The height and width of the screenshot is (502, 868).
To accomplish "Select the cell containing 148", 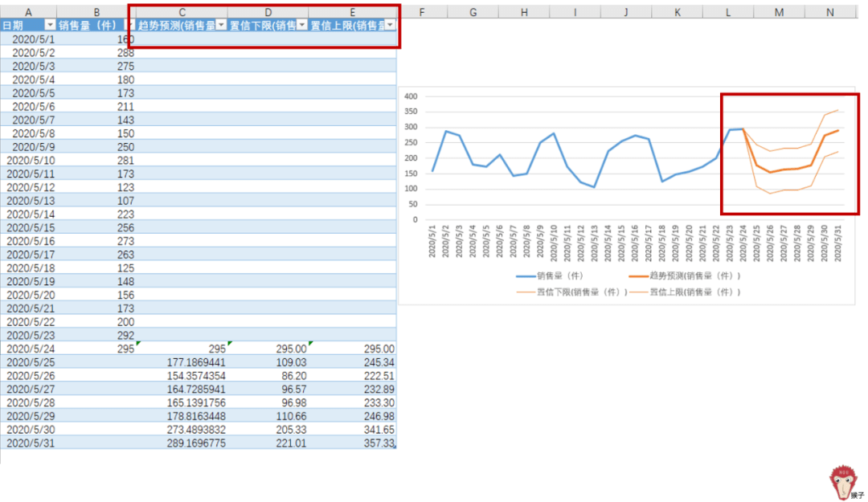I will click(x=96, y=282).
